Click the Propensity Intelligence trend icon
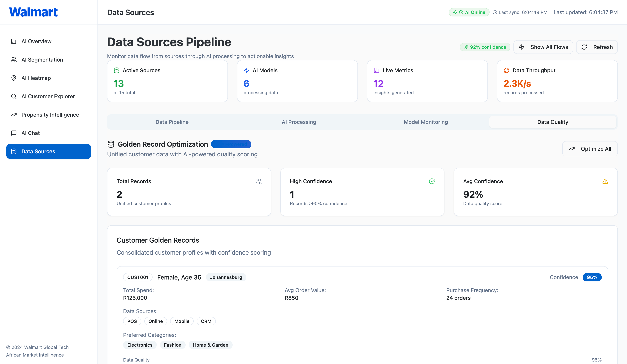The image size is (627, 364). click(x=14, y=115)
